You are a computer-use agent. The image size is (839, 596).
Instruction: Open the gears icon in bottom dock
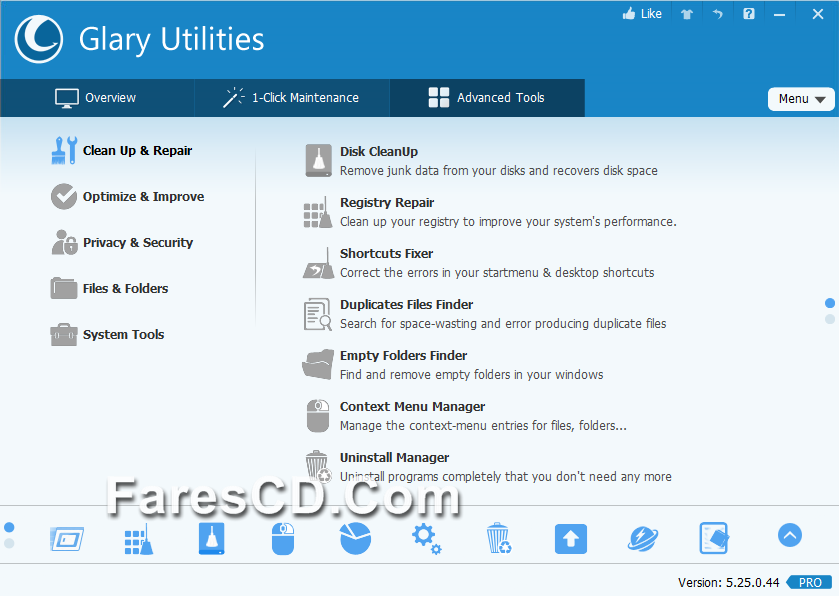(427, 538)
